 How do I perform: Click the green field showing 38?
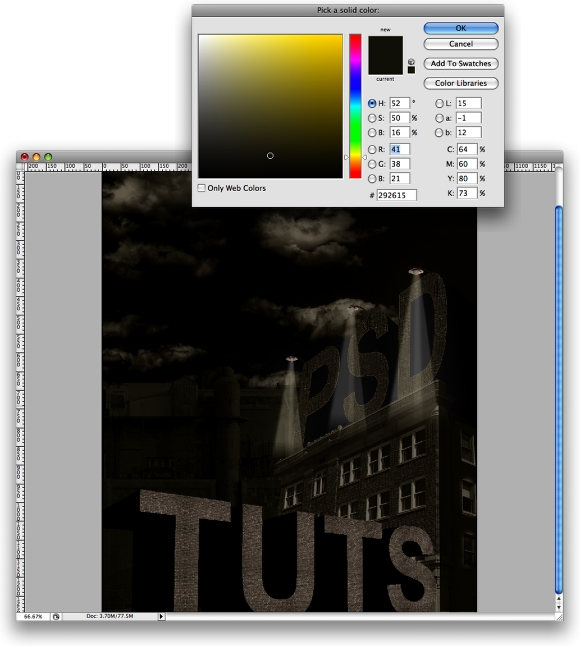(400, 164)
